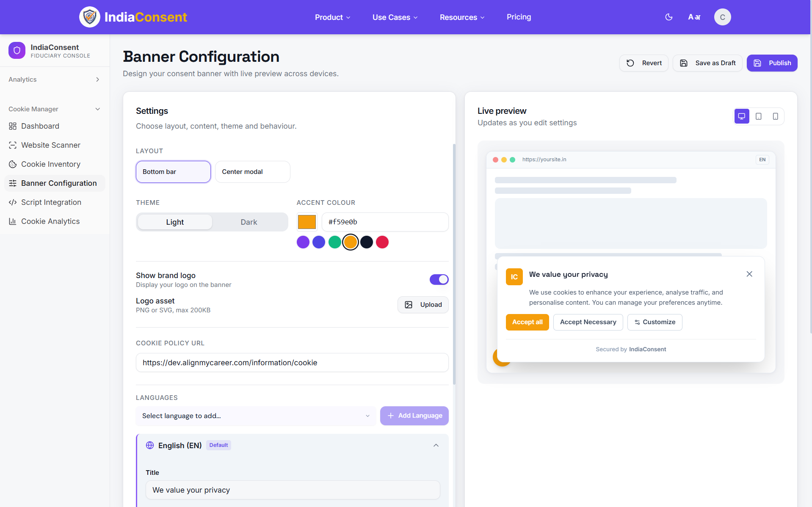Viewport: 812px width, 507px height.
Task: Open the orange accent colour picker swatch
Action: tap(307, 222)
